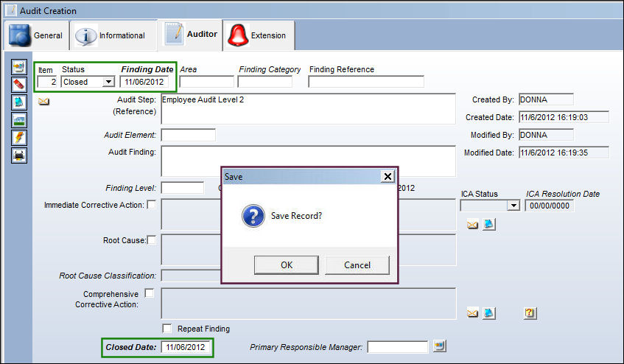This screenshot has width=624, height=364.
Task: Check the Comprehensive Corrective Action checkbox
Action: pyautogui.click(x=150, y=293)
